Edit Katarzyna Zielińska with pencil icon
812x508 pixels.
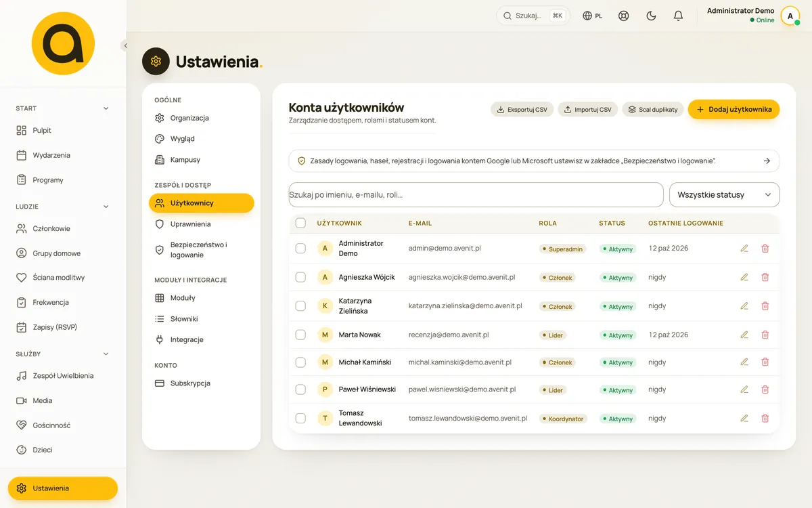coord(744,306)
